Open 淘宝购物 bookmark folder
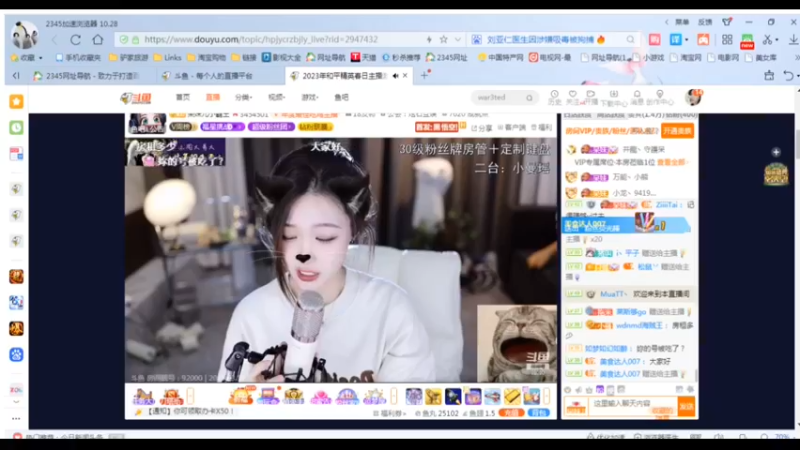This screenshot has width=800, height=450. coord(207,58)
